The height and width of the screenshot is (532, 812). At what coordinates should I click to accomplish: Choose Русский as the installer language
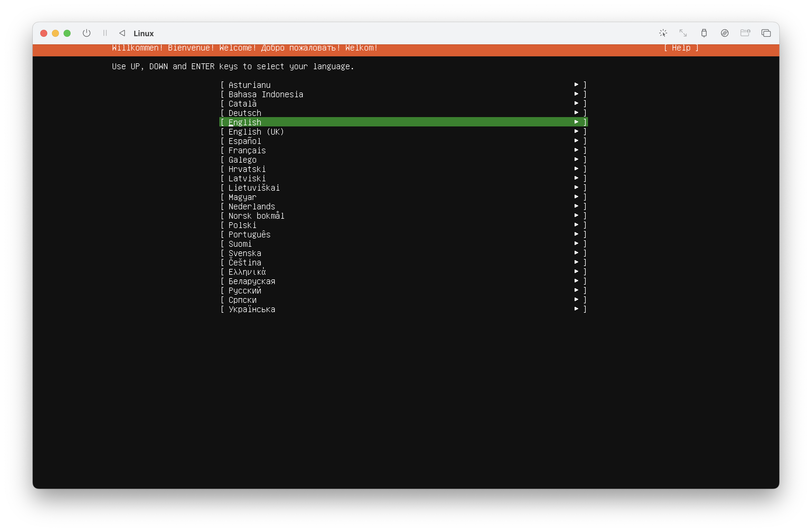click(x=245, y=291)
